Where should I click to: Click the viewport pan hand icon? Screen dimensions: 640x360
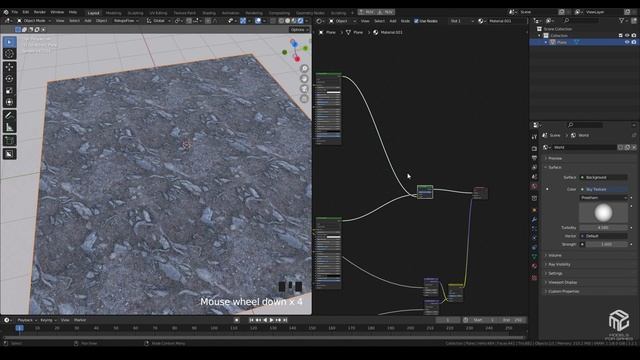click(x=304, y=79)
